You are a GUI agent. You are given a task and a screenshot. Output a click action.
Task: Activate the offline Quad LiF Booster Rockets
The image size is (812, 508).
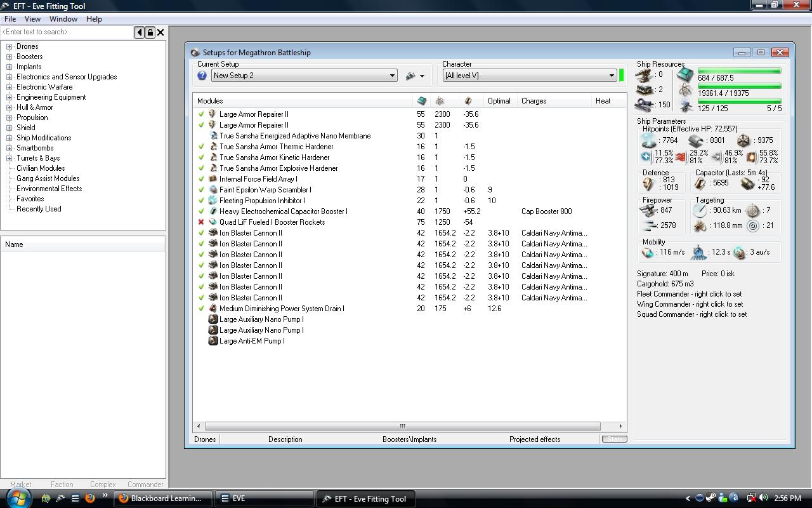tap(201, 222)
